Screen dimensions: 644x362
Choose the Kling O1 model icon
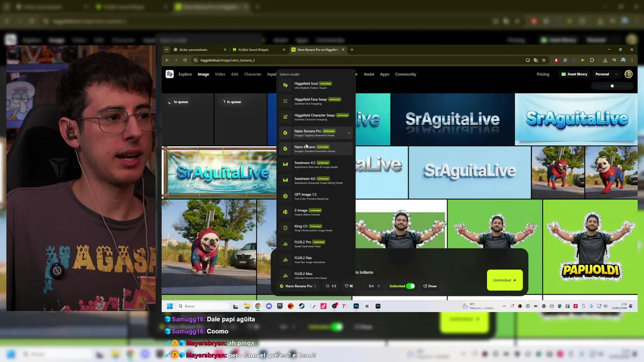285,228
